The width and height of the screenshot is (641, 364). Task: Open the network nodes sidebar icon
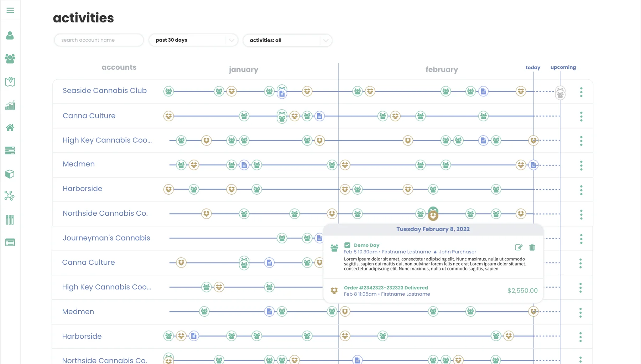tap(10, 196)
